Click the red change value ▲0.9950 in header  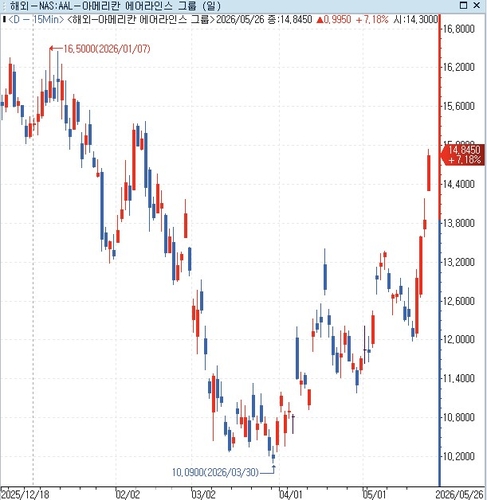click(x=333, y=20)
